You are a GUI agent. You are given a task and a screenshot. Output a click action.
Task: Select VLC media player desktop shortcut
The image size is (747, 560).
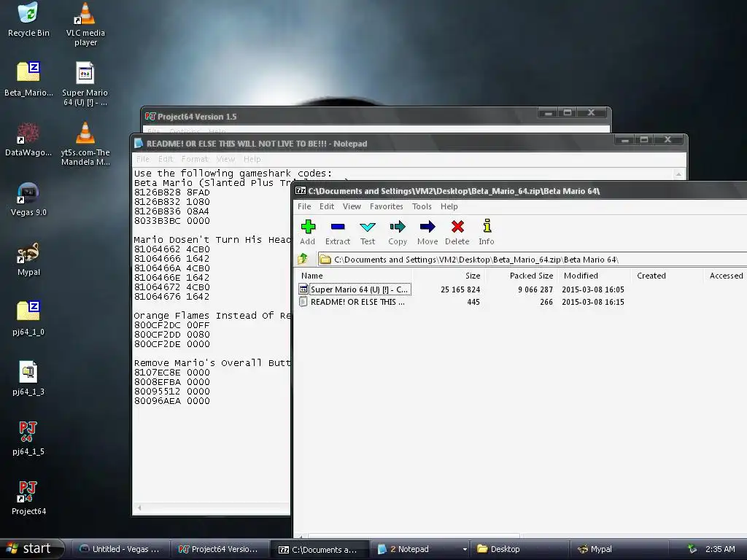click(x=85, y=24)
